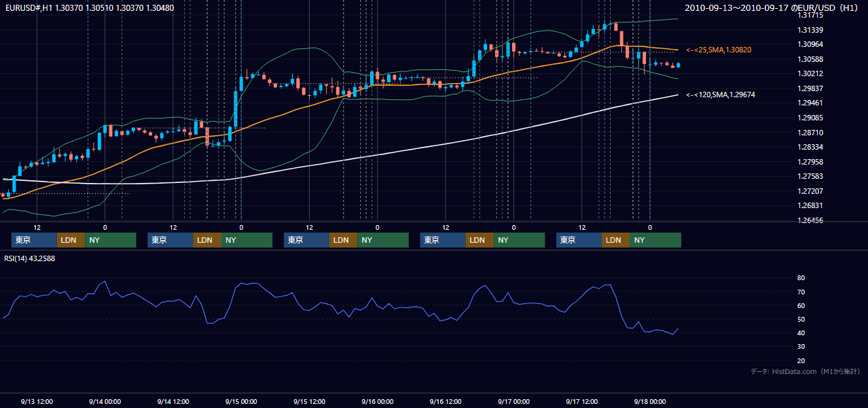Click the RSI 50 level label

[801, 319]
